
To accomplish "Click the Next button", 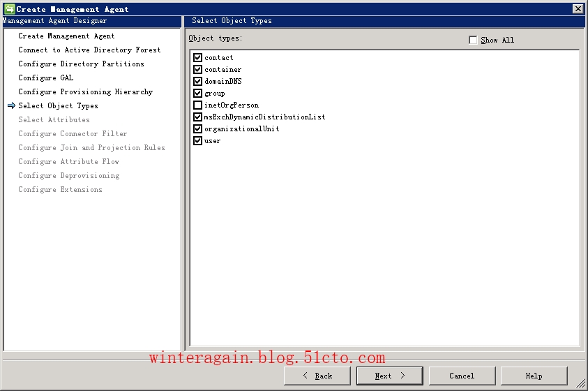I will coord(390,376).
